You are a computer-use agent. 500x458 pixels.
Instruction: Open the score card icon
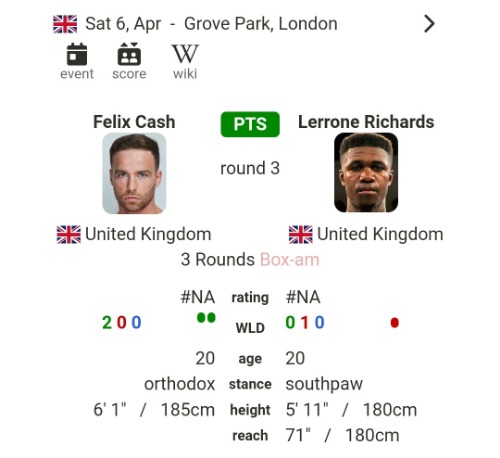pyautogui.click(x=129, y=54)
